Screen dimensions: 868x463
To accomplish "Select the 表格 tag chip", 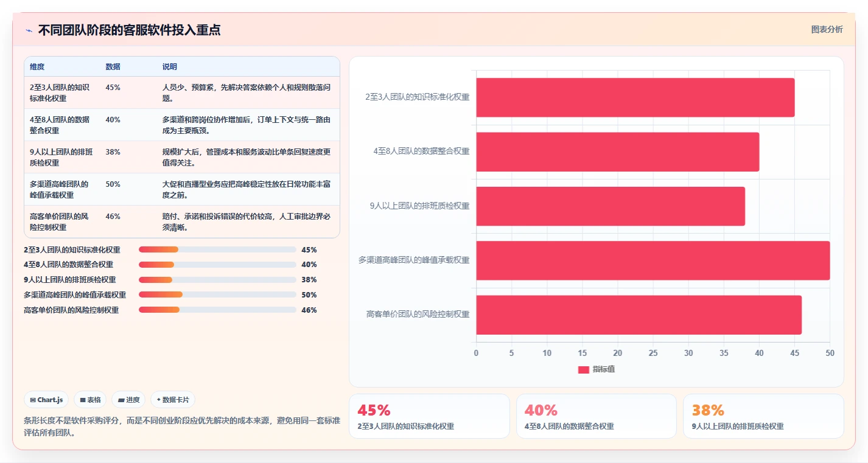I will coord(90,400).
